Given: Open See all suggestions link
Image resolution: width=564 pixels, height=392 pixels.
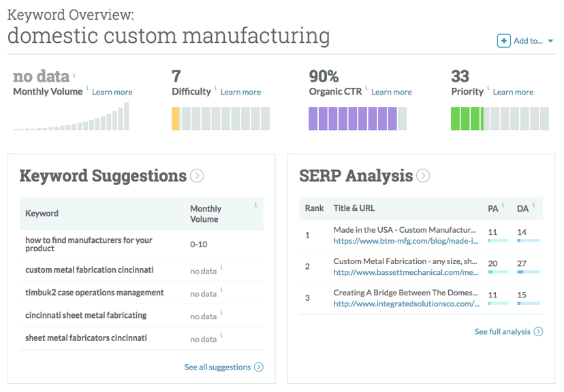Looking at the screenshot, I should (x=217, y=367).
